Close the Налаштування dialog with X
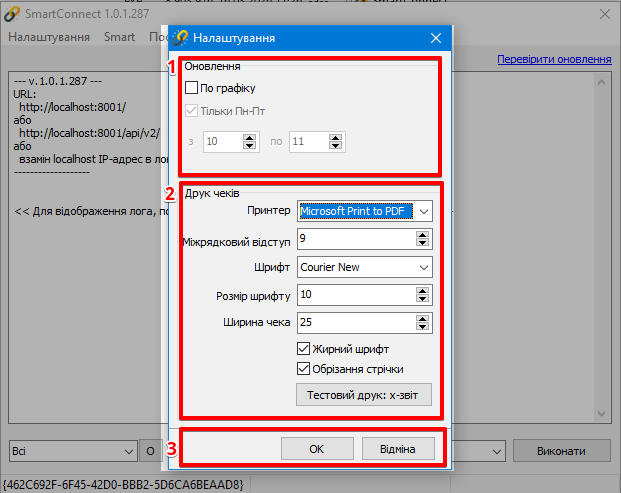This screenshot has height=493, width=621. pos(435,38)
